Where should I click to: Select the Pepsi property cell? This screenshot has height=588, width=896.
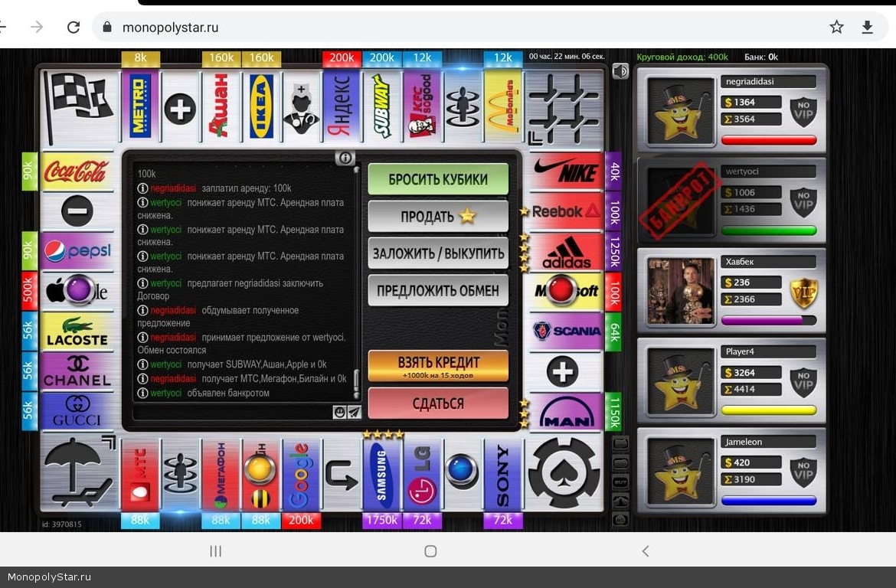(x=77, y=251)
